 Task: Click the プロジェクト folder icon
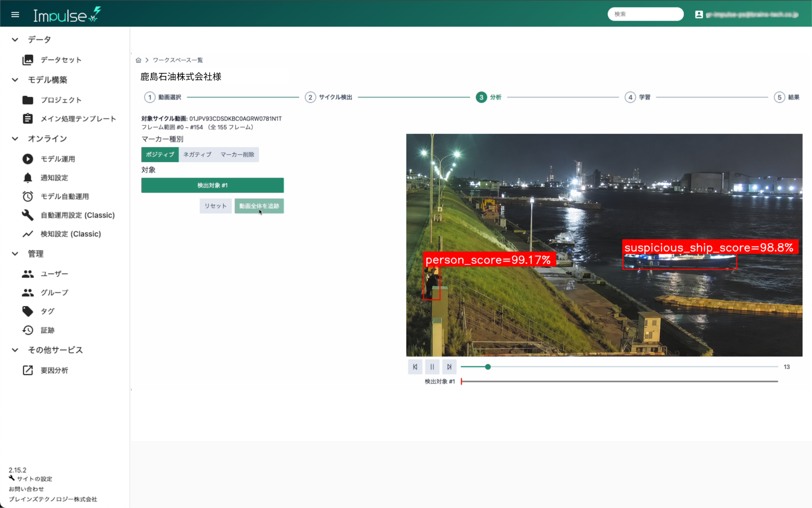click(x=28, y=100)
